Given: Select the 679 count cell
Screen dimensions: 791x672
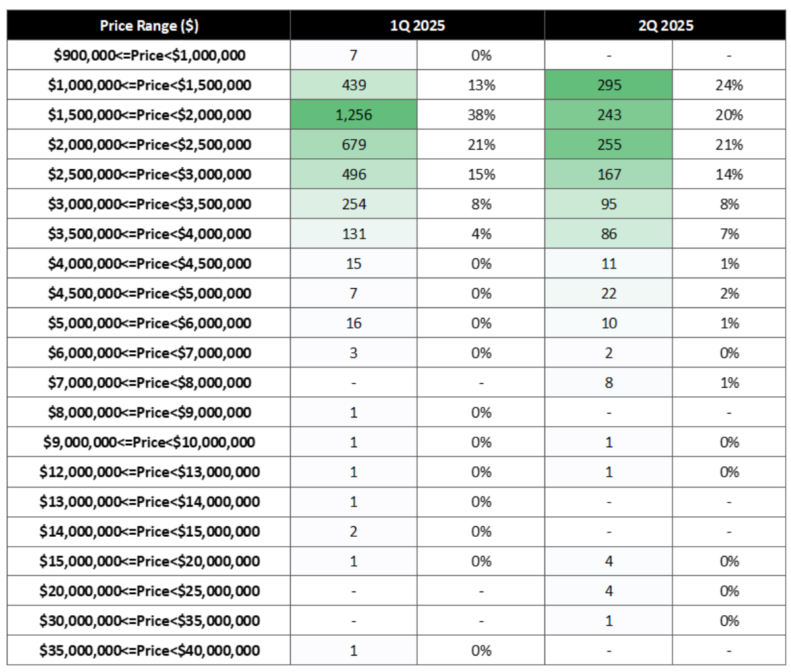Looking at the screenshot, I should (354, 144).
